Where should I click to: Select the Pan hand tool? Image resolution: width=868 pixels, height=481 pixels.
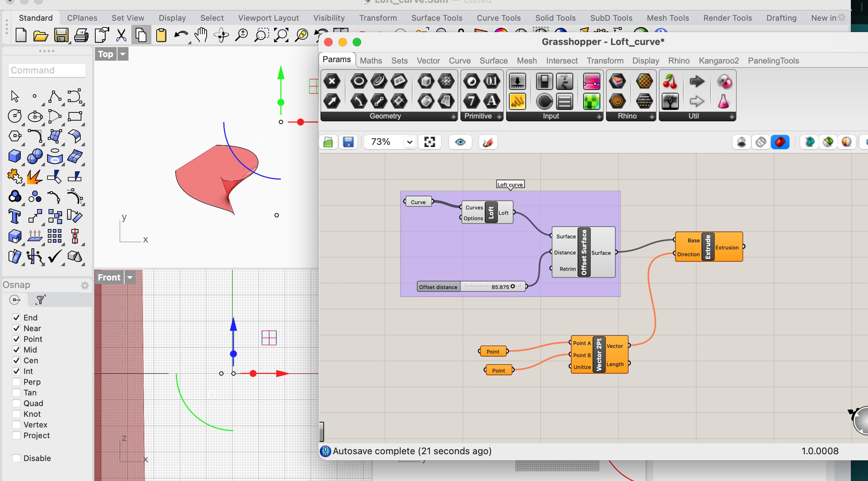(x=201, y=35)
